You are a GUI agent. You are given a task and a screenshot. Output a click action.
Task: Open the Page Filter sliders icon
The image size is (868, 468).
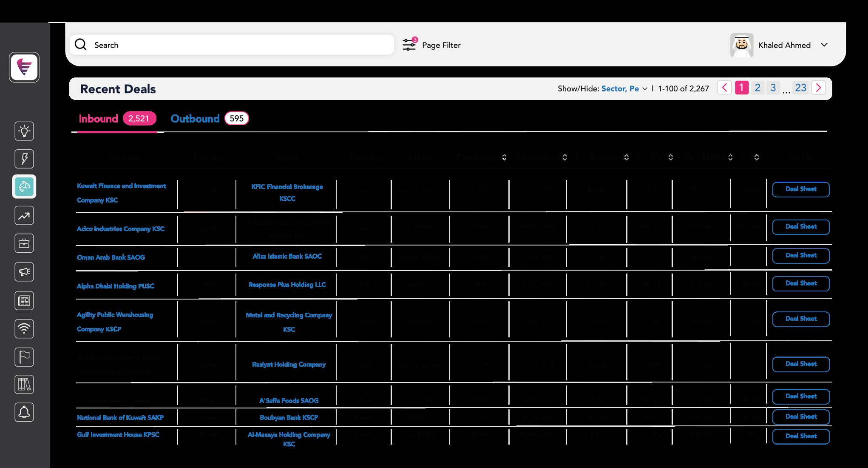(x=409, y=45)
